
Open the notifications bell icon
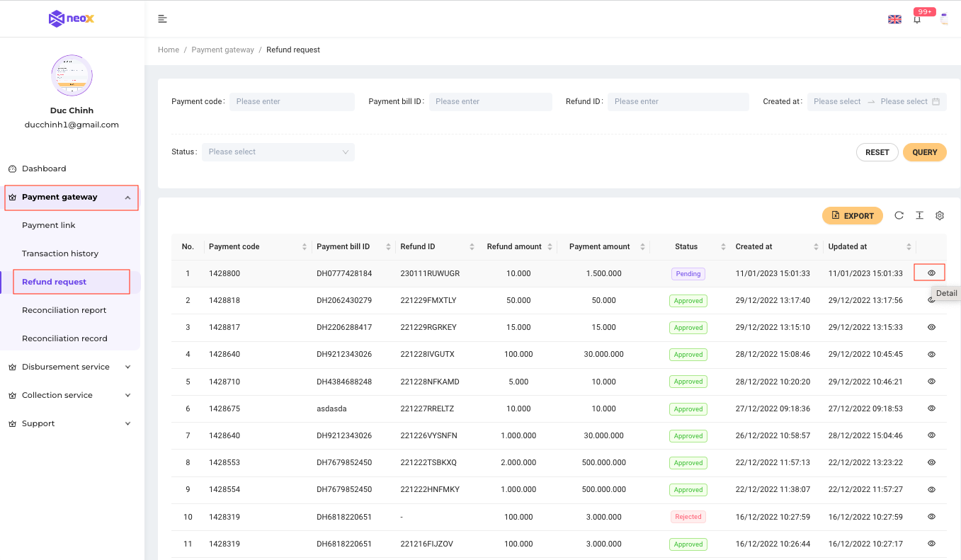(917, 19)
